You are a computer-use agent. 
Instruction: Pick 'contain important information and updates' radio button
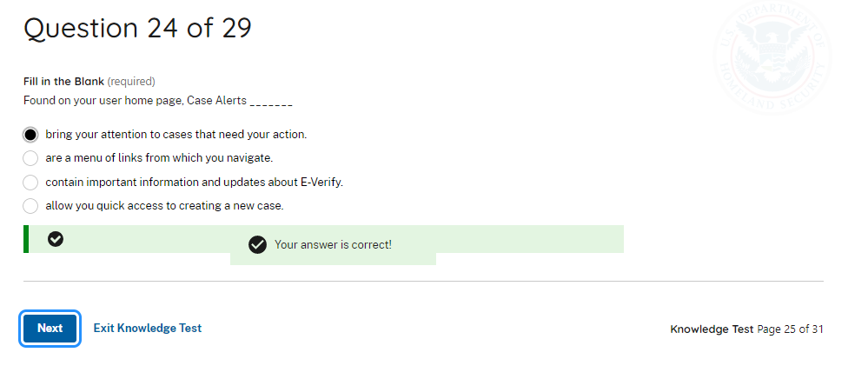(x=30, y=183)
